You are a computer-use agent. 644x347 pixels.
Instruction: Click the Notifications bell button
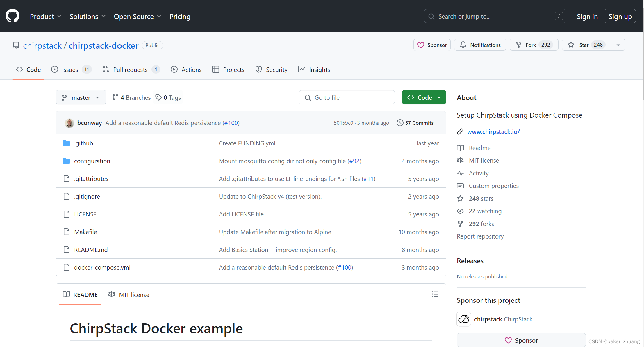(x=480, y=45)
